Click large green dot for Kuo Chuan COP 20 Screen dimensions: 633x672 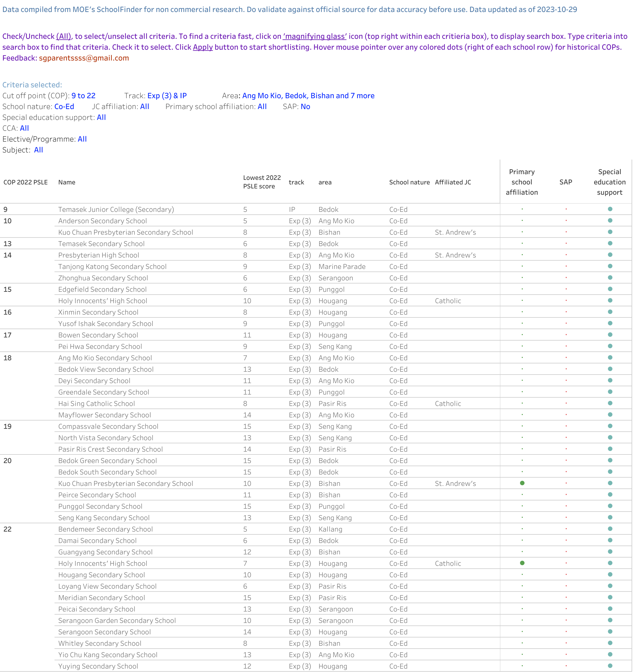tap(522, 483)
